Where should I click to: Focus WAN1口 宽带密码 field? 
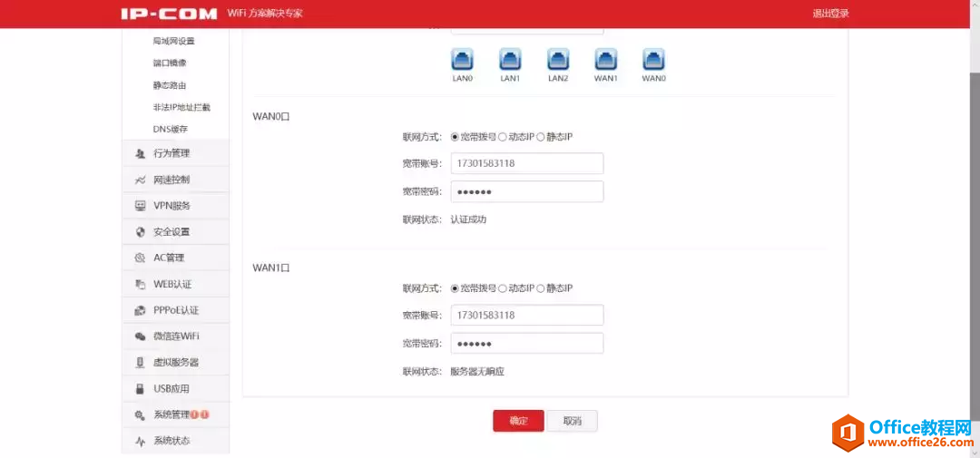[x=527, y=344]
